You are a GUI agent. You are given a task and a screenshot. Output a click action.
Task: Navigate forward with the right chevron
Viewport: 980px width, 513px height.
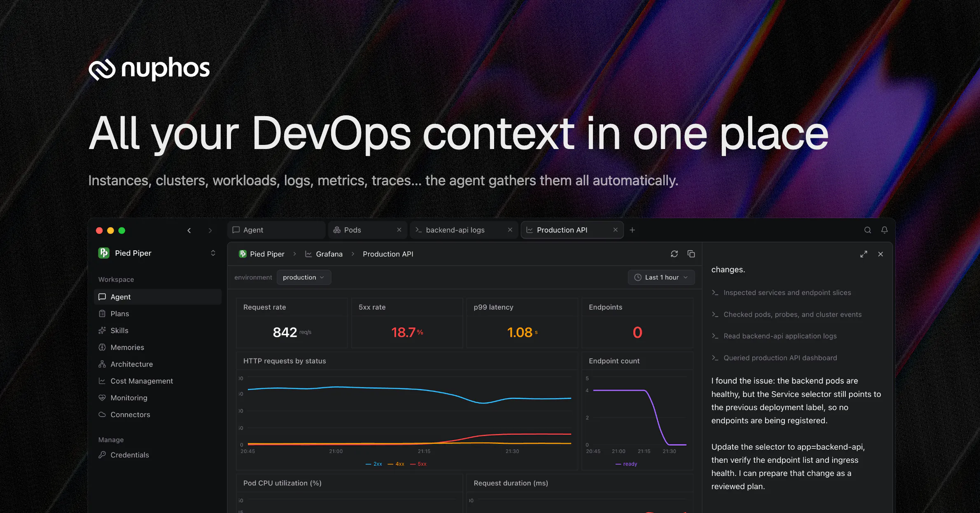click(210, 231)
